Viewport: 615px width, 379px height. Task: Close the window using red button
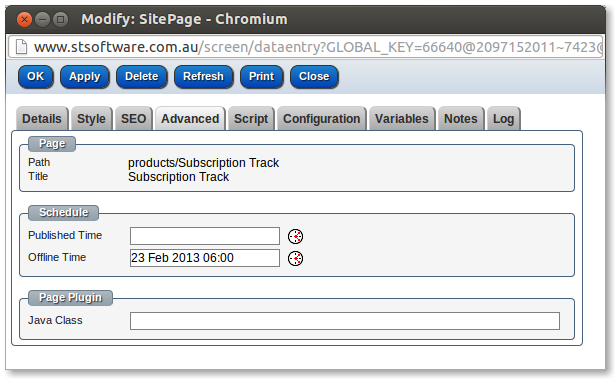[x=24, y=19]
